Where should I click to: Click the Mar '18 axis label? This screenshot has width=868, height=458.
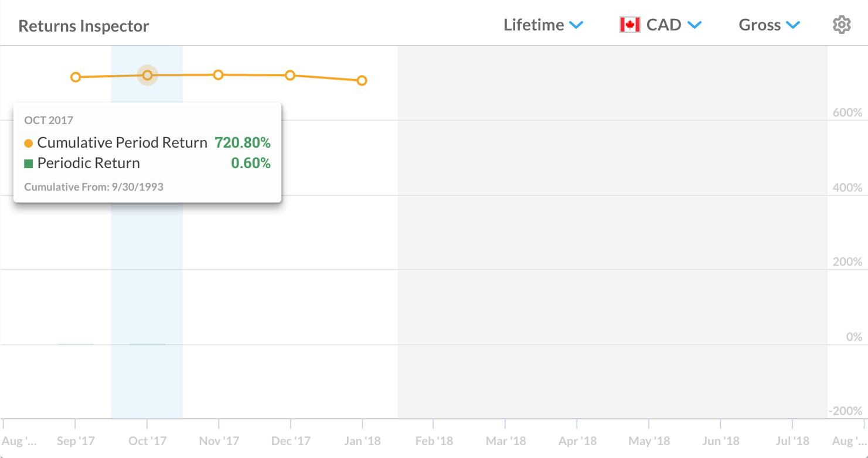click(x=505, y=441)
